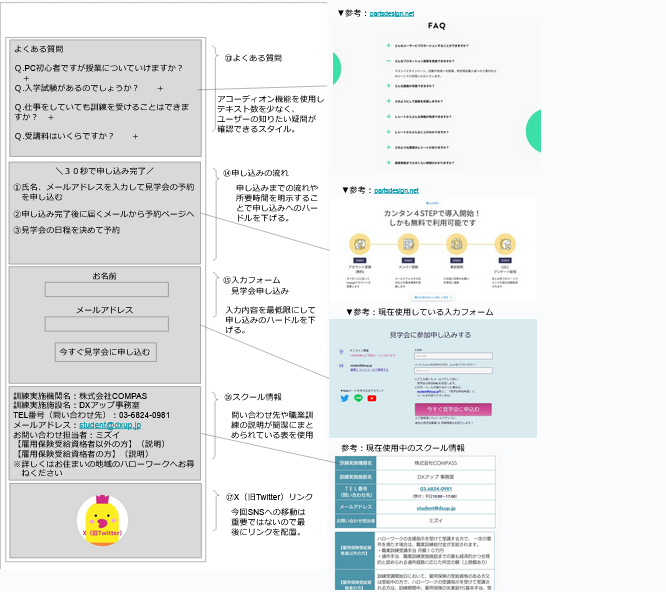Screen dimensions: 666x592
Task: Expand the PC初心者 question plus sign
Action: click(x=26, y=77)
